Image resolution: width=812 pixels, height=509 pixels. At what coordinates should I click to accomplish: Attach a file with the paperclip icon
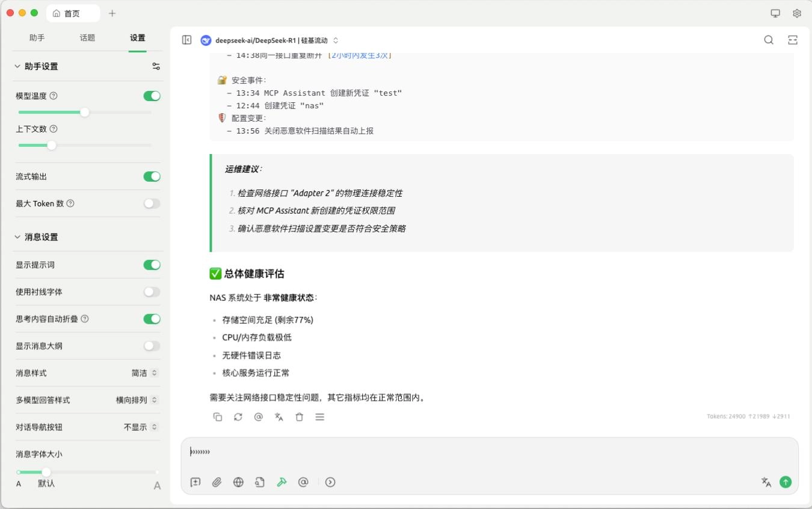(x=217, y=482)
